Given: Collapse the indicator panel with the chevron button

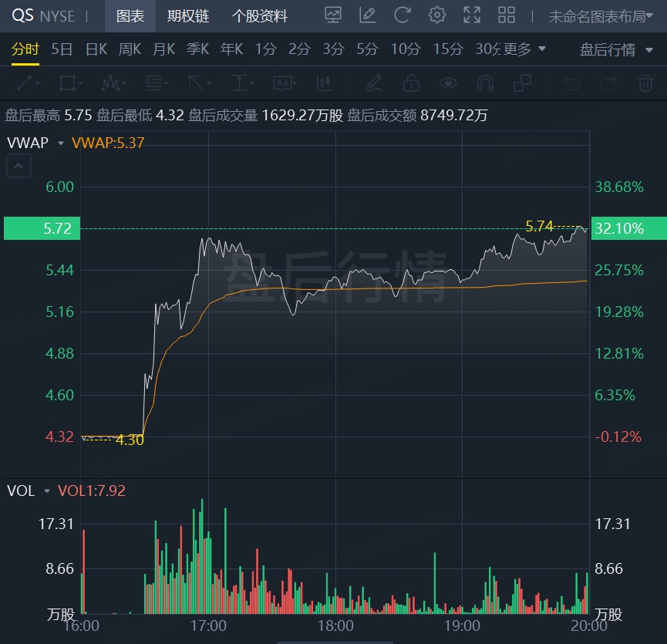Looking at the screenshot, I should pos(19,165).
